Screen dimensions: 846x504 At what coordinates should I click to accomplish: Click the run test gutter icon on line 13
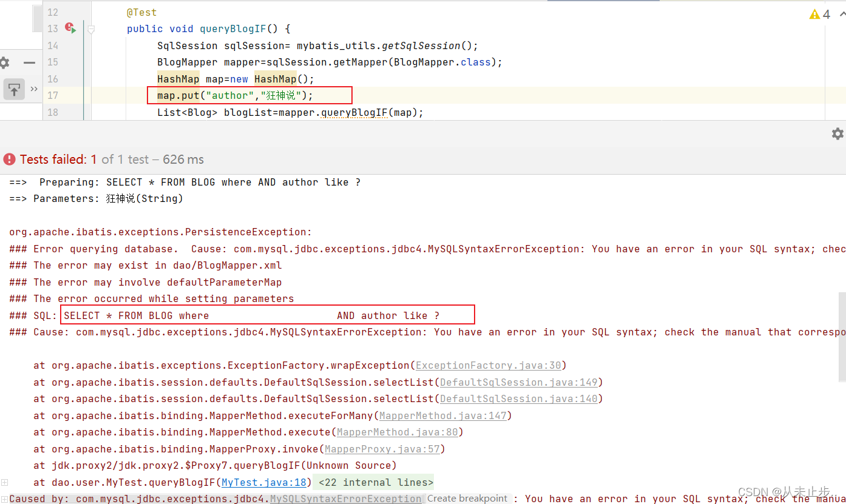tap(70, 28)
